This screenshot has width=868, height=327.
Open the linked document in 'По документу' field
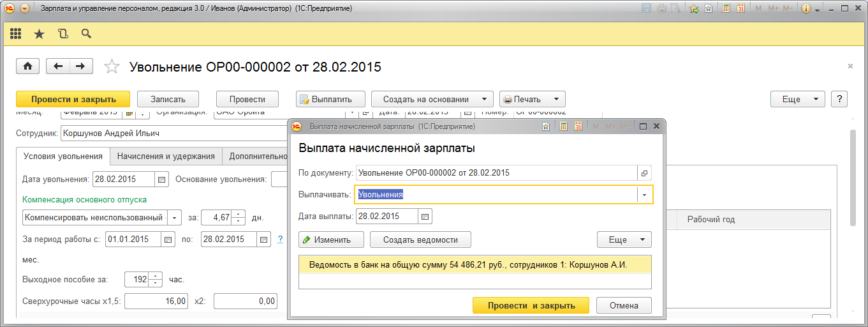coord(644,172)
